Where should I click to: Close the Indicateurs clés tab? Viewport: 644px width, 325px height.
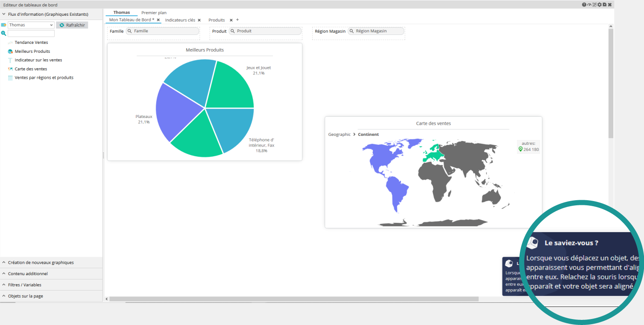pyautogui.click(x=199, y=20)
